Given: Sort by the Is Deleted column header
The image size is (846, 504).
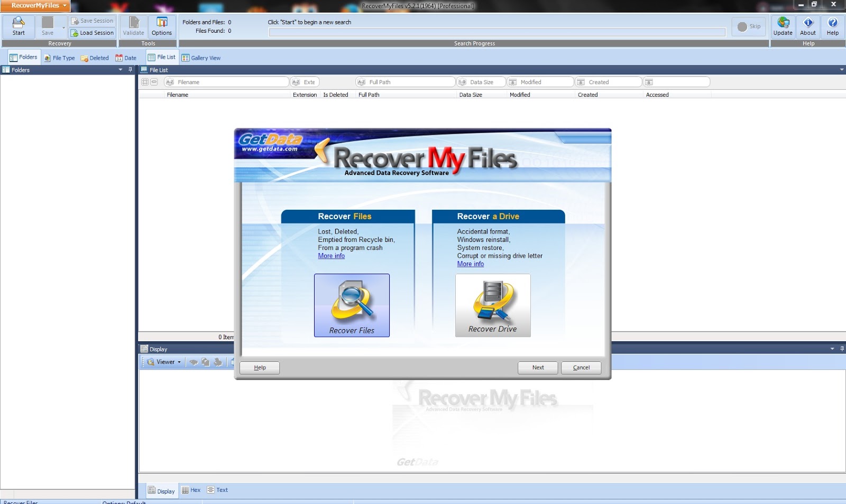Looking at the screenshot, I should tap(336, 95).
